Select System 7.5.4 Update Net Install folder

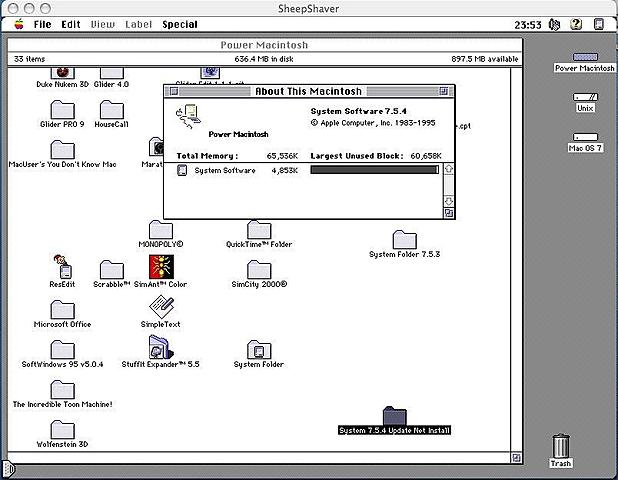pos(395,416)
